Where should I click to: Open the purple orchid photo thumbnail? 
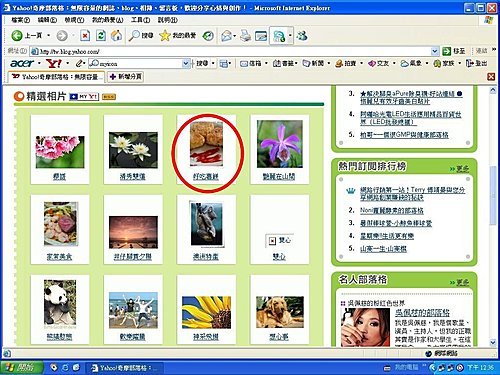coord(280,144)
